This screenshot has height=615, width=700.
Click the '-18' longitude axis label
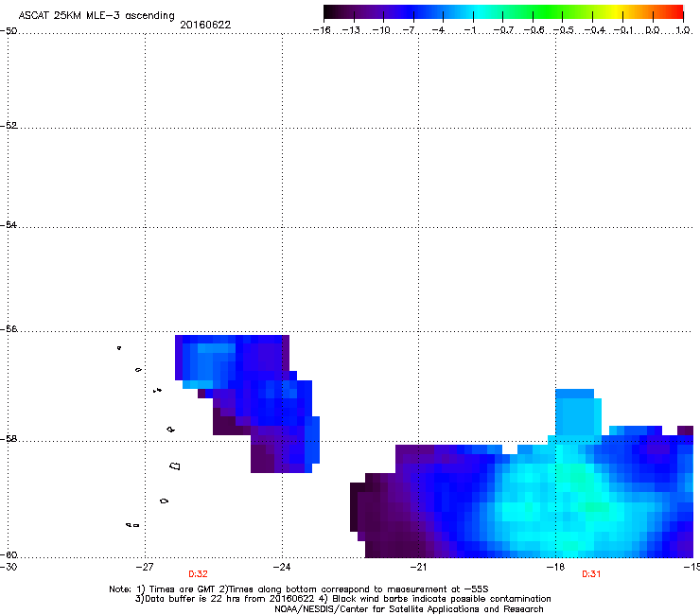555,567
